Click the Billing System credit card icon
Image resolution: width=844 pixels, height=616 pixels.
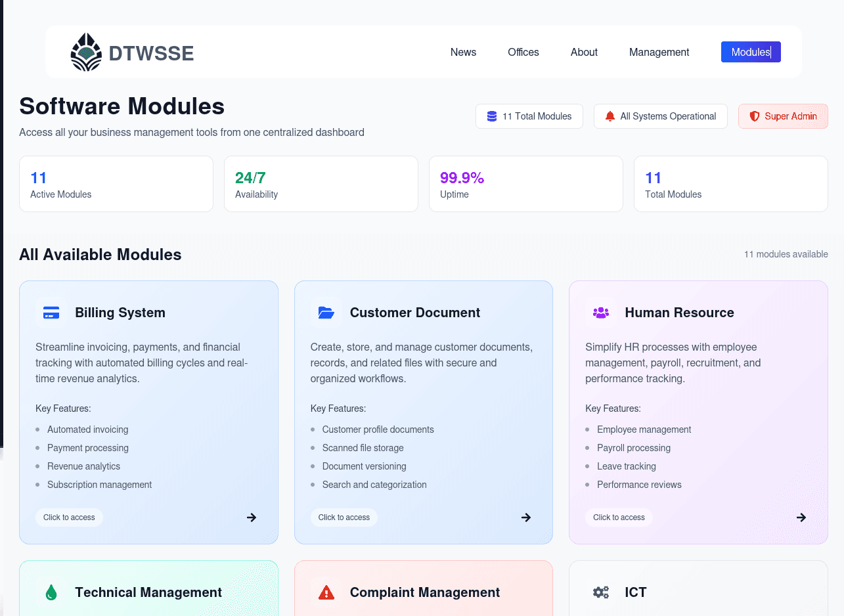point(51,313)
